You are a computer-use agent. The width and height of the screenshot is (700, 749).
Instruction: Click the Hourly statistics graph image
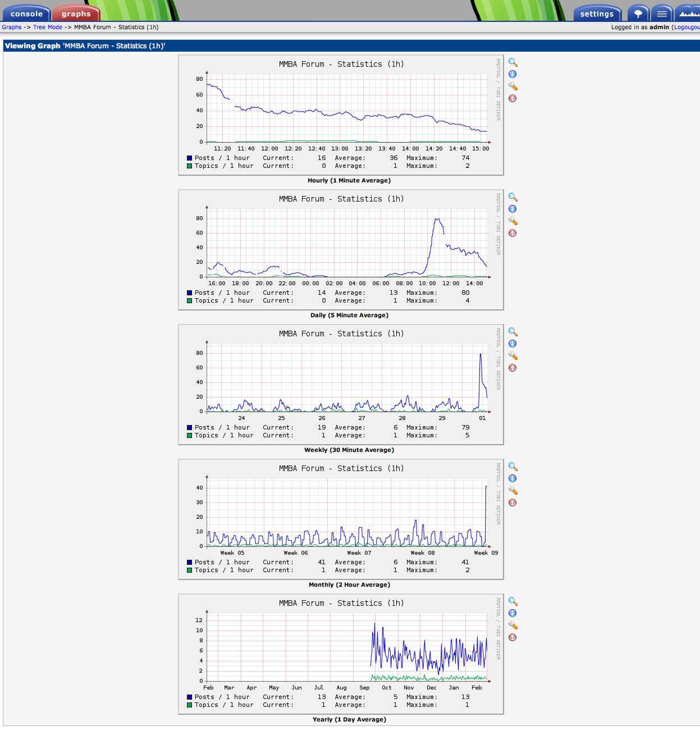pos(341,115)
